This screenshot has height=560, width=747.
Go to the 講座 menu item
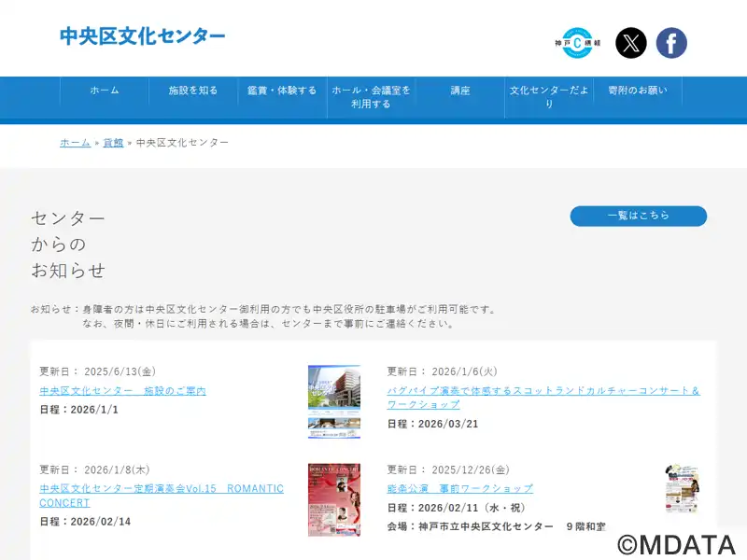[460, 91]
